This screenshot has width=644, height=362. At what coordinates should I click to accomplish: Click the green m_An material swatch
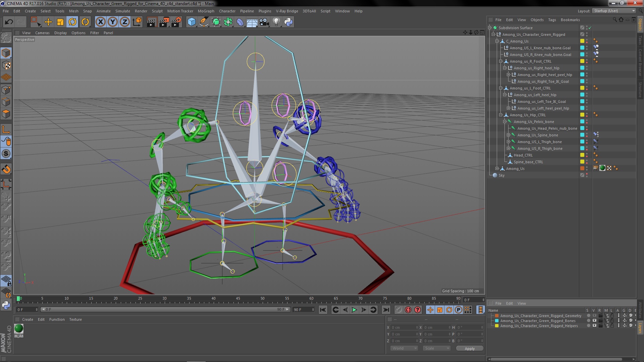(x=19, y=328)
